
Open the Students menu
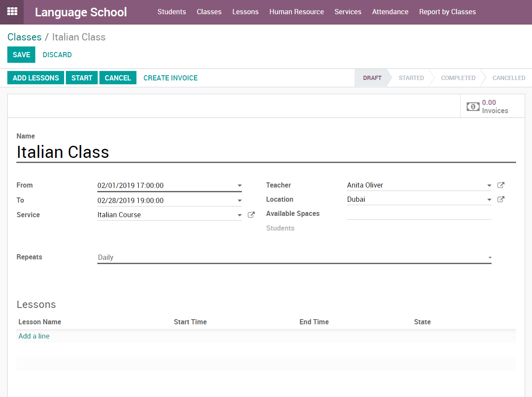(172, 12)
